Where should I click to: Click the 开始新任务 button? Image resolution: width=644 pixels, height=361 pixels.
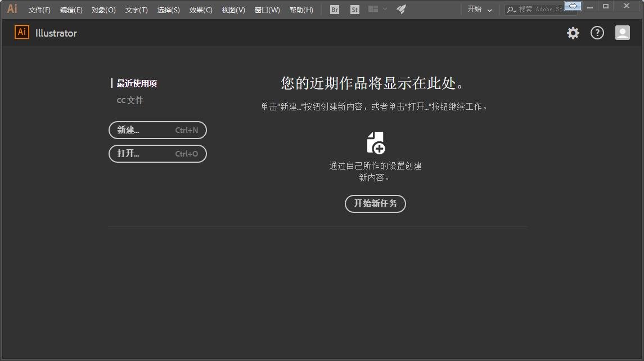pyautogui.click(x=375, y=203)
